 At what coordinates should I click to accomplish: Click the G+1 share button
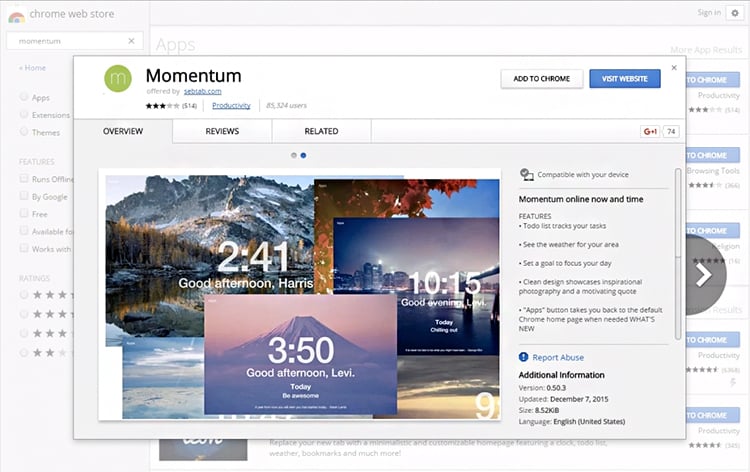coord(650,132)
